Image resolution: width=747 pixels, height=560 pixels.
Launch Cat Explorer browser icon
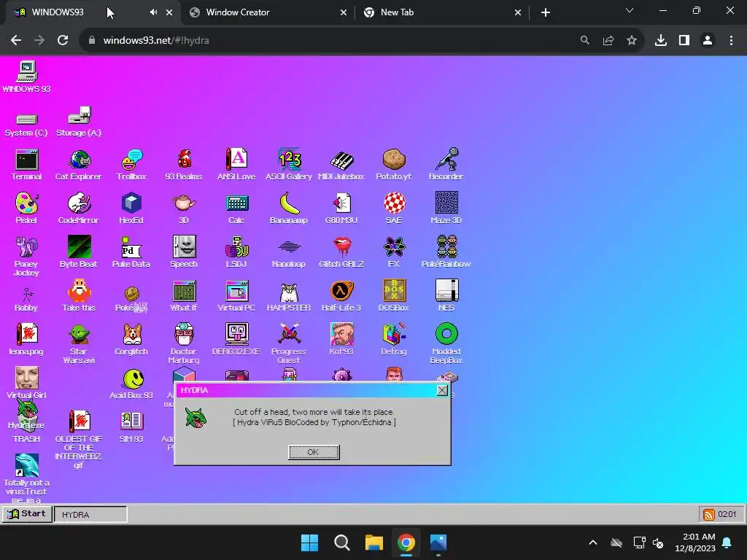[79, 165]
